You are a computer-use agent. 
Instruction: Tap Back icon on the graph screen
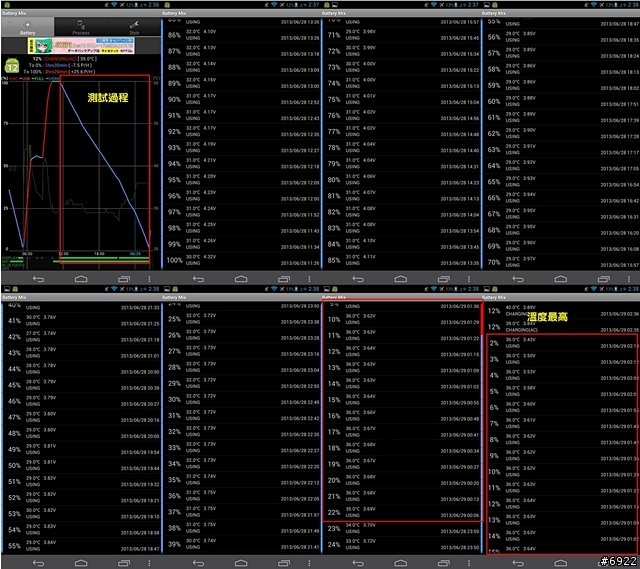pyautogui.click(x=38, y=279)
